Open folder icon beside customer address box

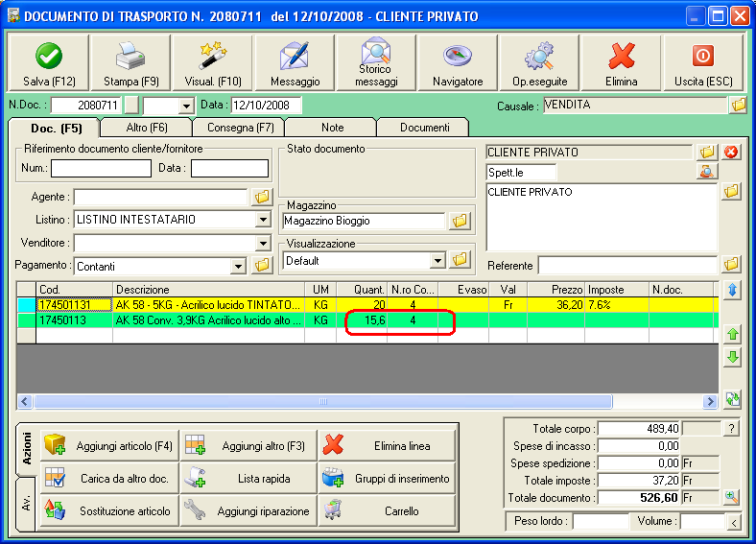point(731,192)
